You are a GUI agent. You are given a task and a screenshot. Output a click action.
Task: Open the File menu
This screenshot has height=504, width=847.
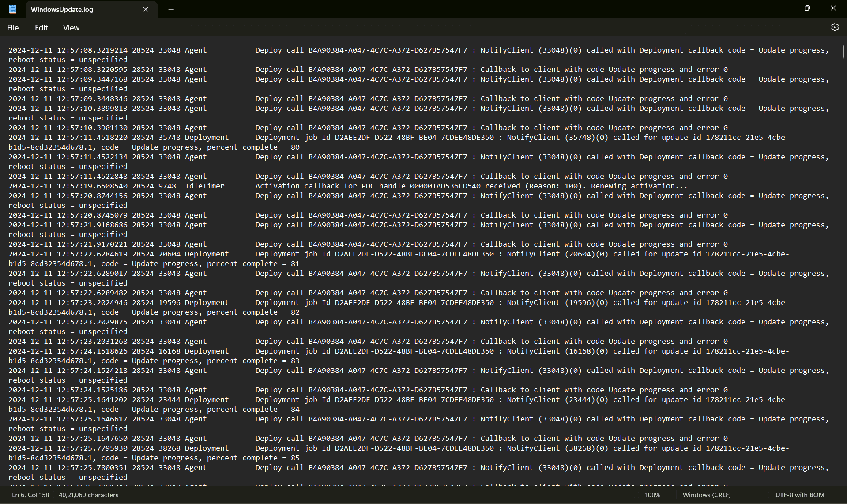[13, 27]
